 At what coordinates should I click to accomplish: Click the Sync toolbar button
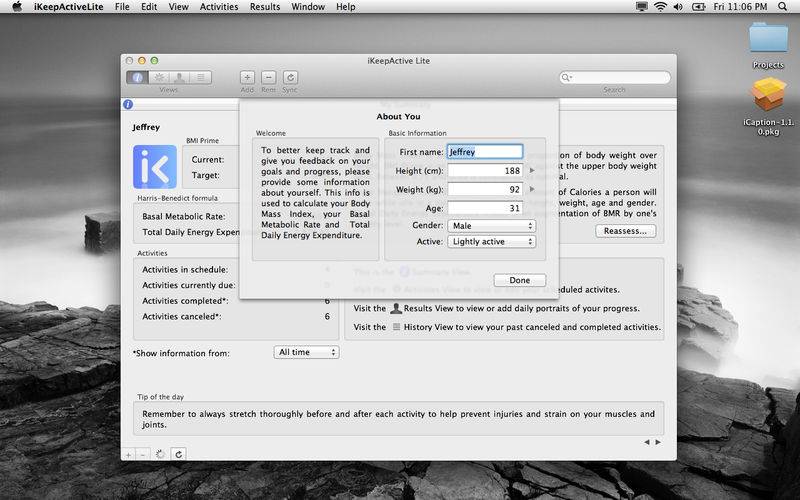pyautogui.click(x=290, y=78)
